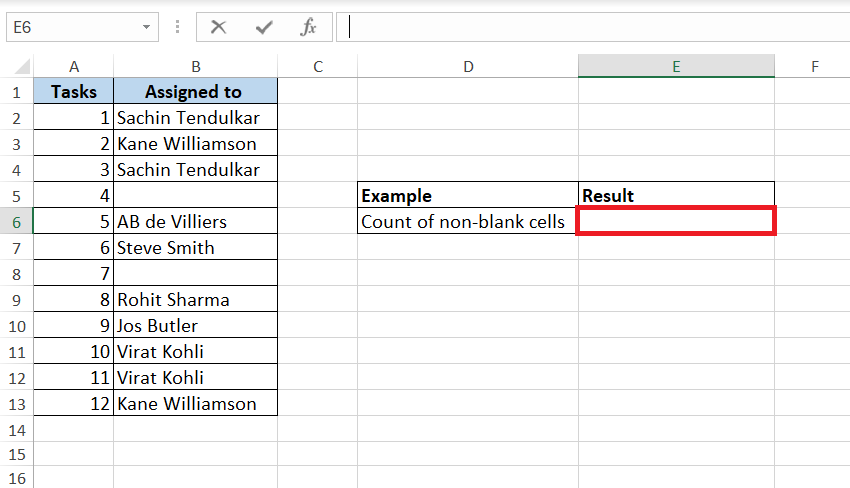Click the Result label cell
This screenshot has height=488, width=850.
point(677,195)
